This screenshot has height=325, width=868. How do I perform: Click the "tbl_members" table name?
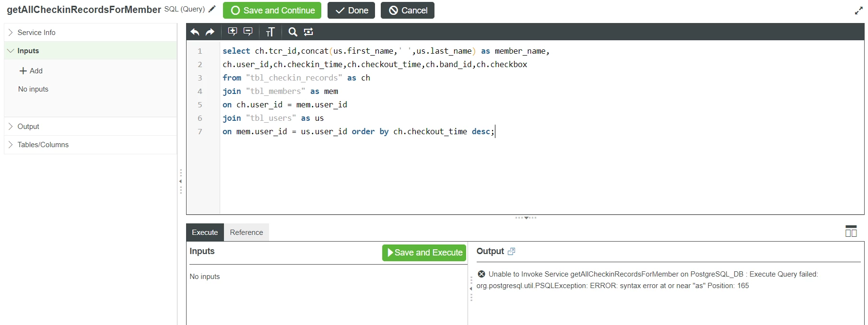click(x=275, y=91)
